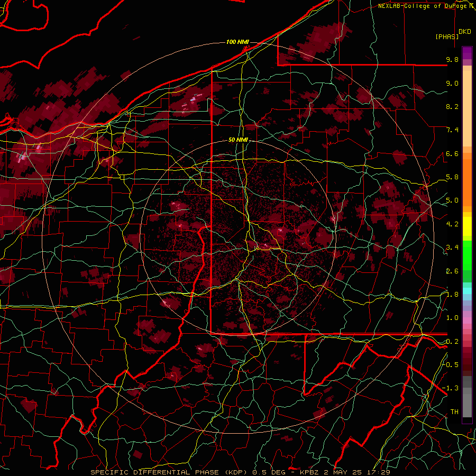Click the 1.0 value on the color scale
Viewport: 476px width, 476px height.
point(452,318)
